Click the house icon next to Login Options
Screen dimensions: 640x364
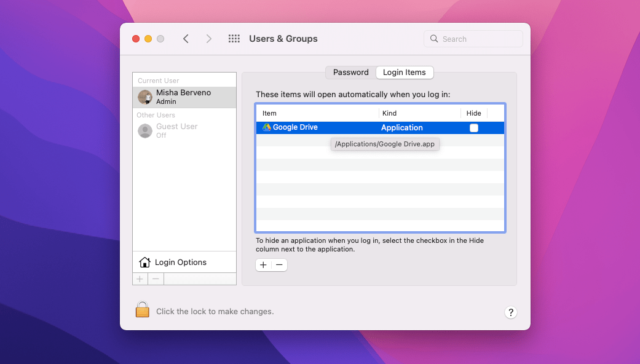pyautogui.click(x=144, y=262)
